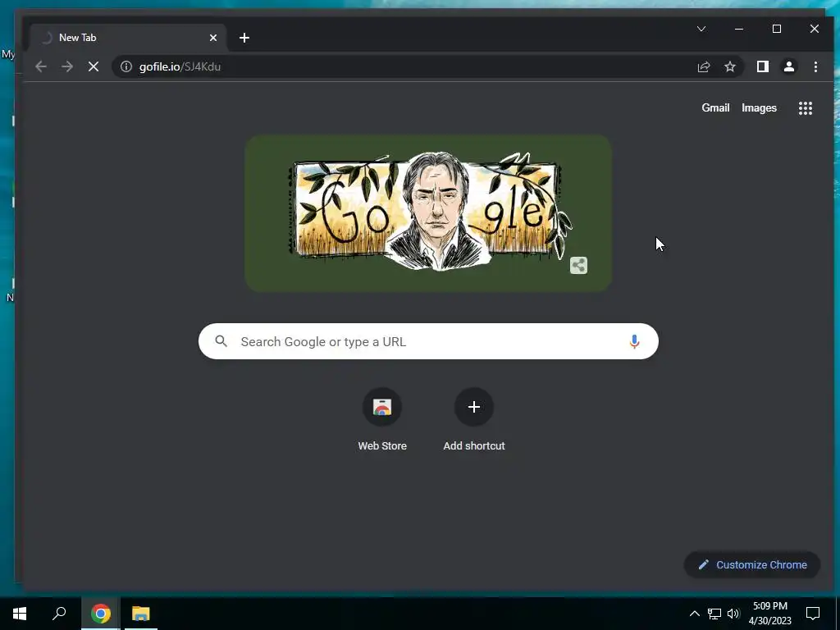The height and width of the screenshot is (630, 840).
Task: Go back with the browser back arrow
Action: (x=41, y=66)
